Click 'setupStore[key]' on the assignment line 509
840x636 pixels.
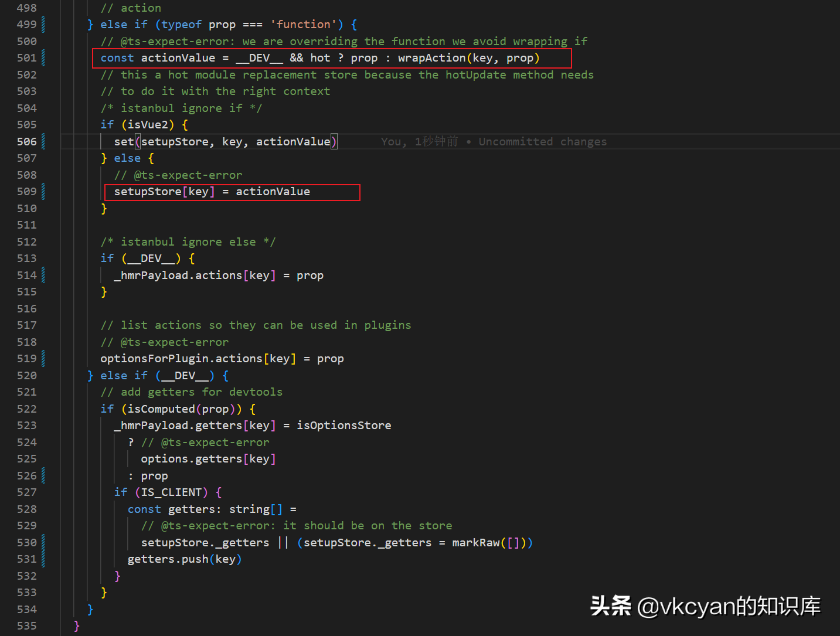tap(165, 192)
